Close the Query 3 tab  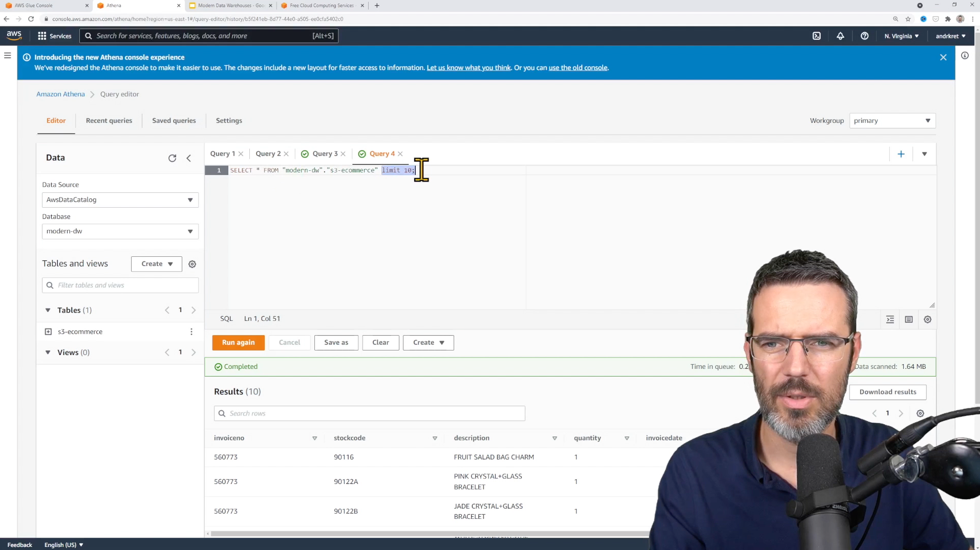click(x=343, y=154)
